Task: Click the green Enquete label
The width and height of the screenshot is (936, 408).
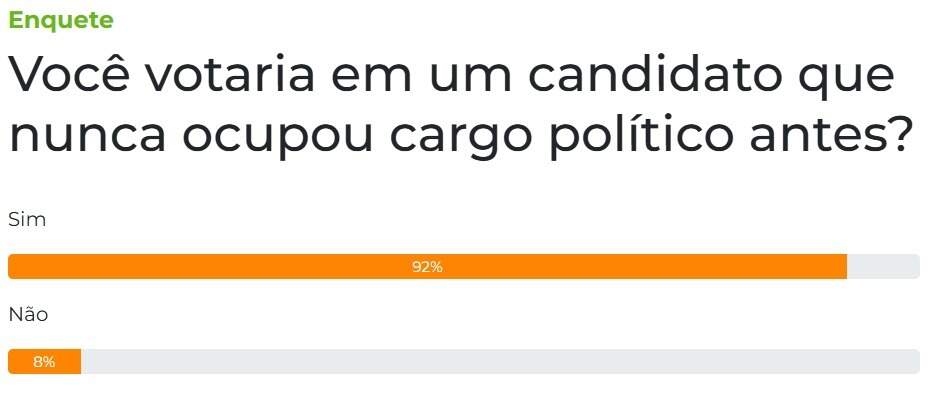Action: coord(61,20)
